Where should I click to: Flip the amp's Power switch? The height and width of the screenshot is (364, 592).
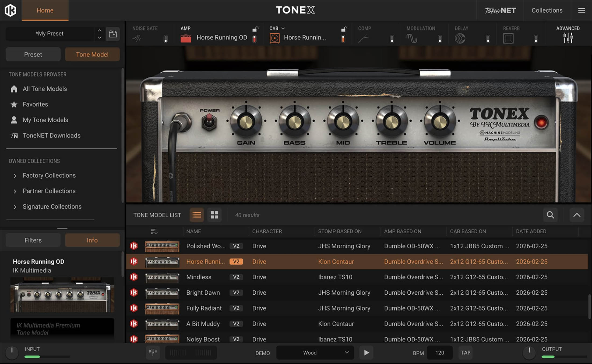point(209,122)
